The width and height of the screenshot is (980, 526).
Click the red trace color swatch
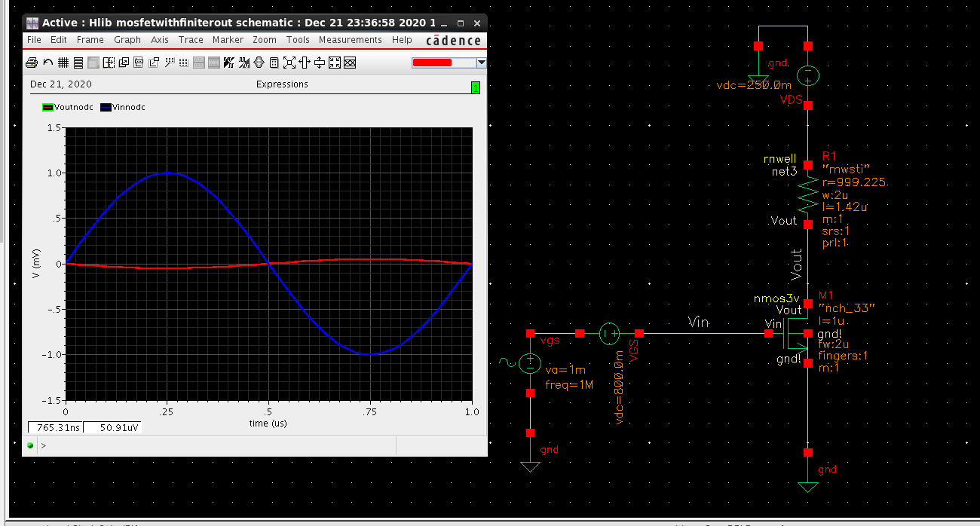coord(432,63)
